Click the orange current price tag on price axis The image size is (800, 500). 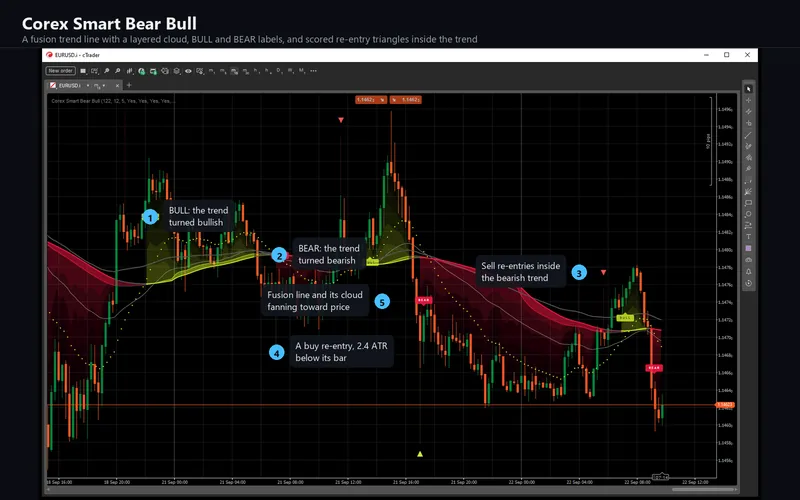pyautogui.click(x=725, y=405)
